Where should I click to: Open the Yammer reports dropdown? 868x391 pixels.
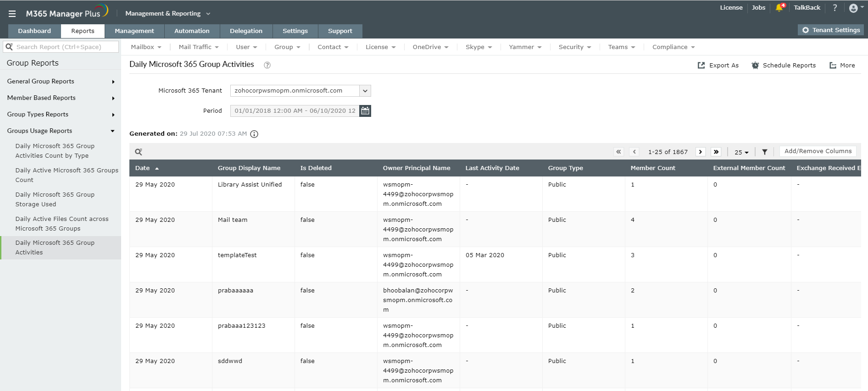pos(525,47)
